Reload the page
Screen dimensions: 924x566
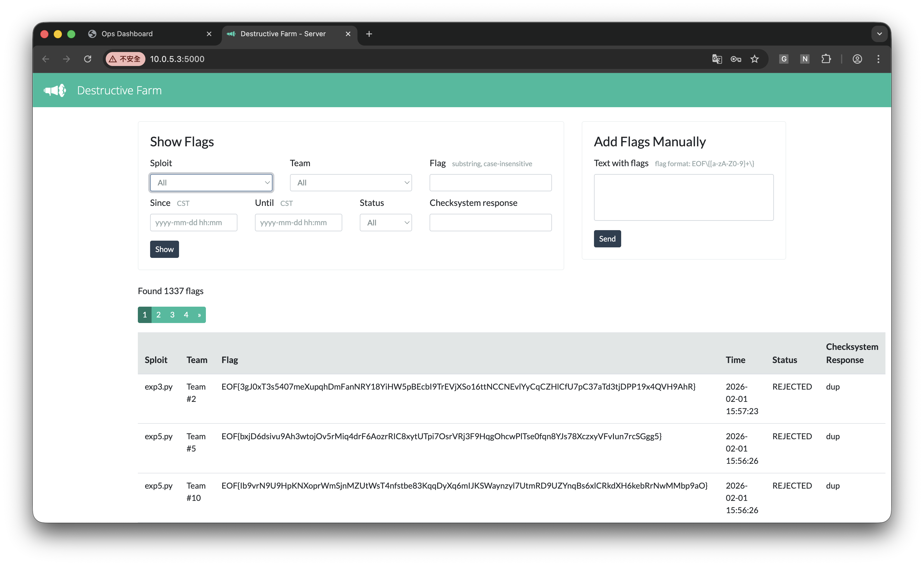[x=88, y=59]
